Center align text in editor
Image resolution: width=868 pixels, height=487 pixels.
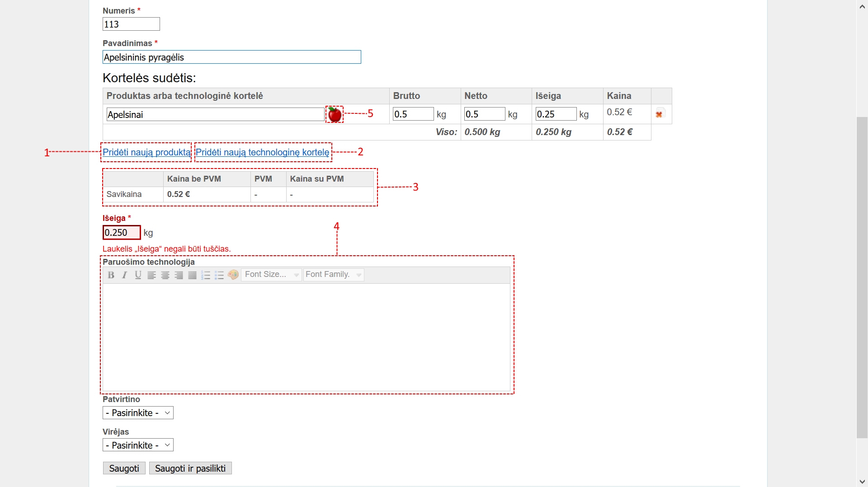coord(165,275)
